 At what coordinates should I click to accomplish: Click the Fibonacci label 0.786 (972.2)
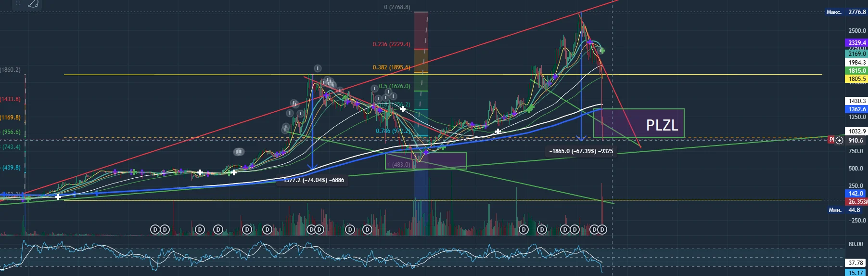click(393, 131)
